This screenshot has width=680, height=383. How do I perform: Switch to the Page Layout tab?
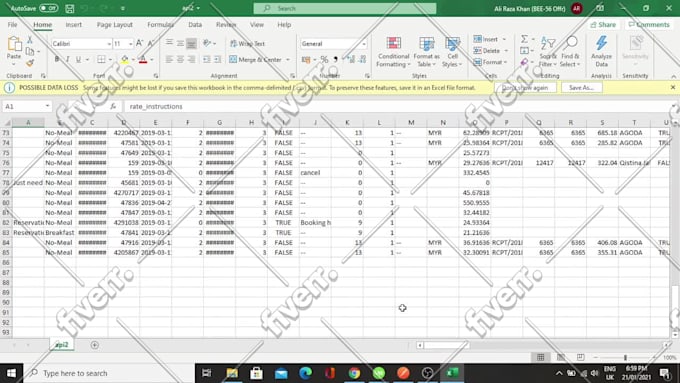point(114,25)
